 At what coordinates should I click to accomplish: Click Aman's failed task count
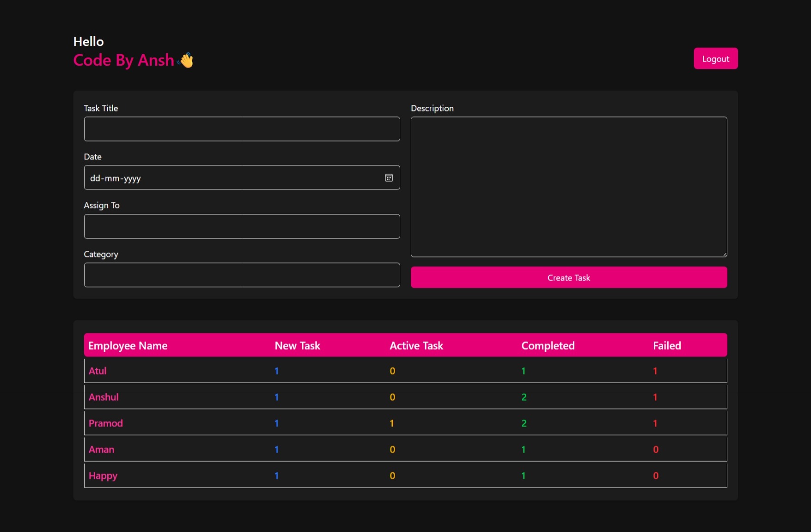tap(655, 449)
